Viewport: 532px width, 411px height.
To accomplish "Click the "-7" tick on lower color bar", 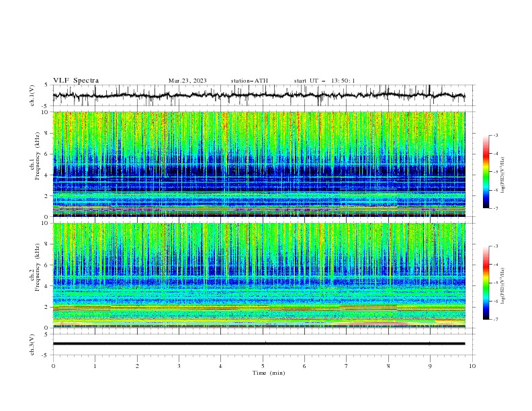I will tap(496, 320).
